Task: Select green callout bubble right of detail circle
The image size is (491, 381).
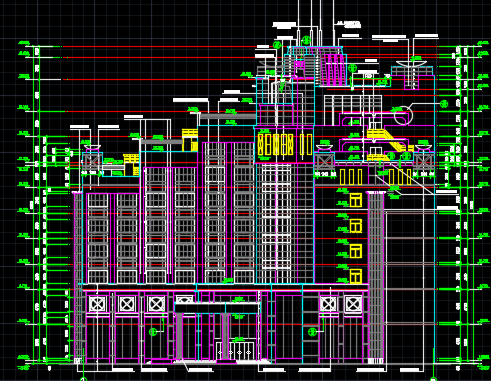Action: [x=444, y=104]
